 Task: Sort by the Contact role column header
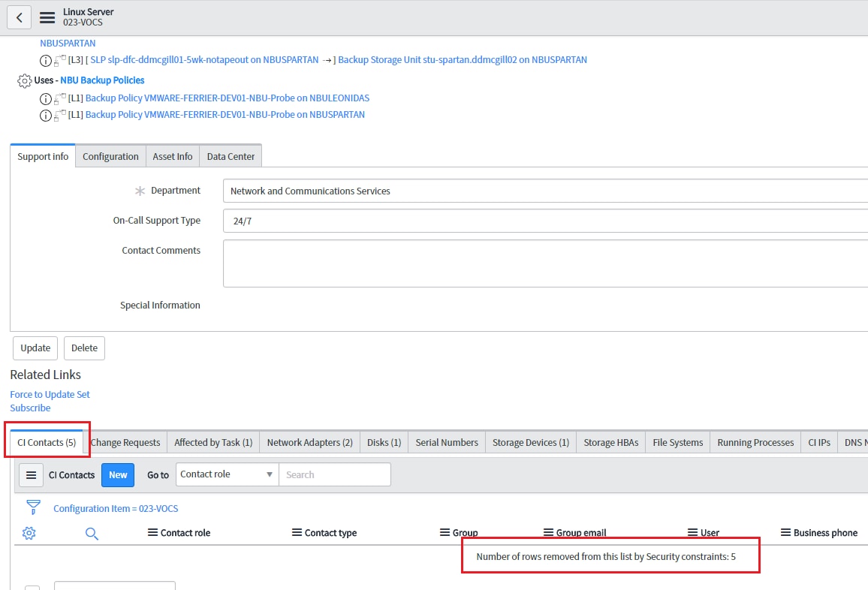point(185,533)
